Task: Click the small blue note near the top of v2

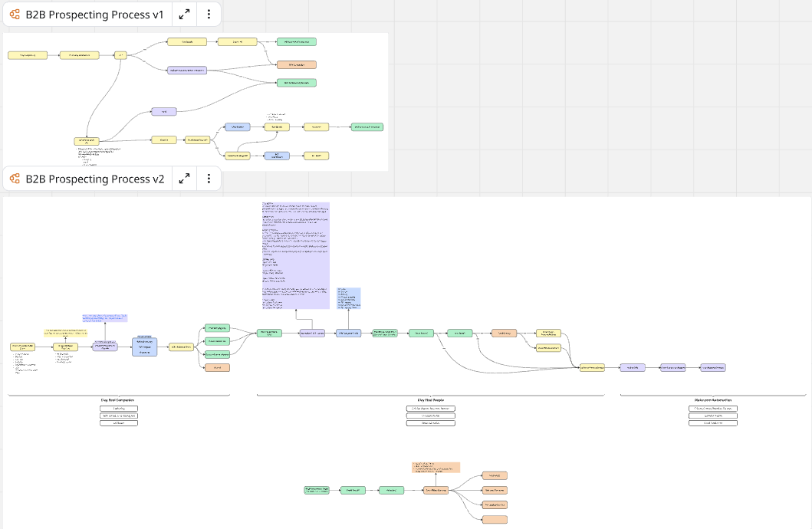Action: (x=350, y=299)
